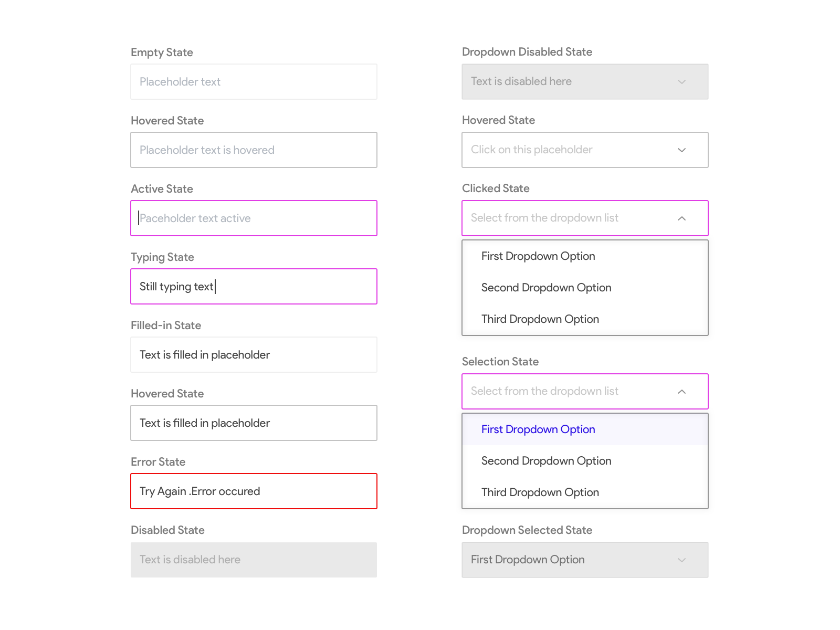Image resolution: width=840 pixels, height=630 pixels.
Task: Click the cursor after 'Still typing text'
Action: point(216,286)
